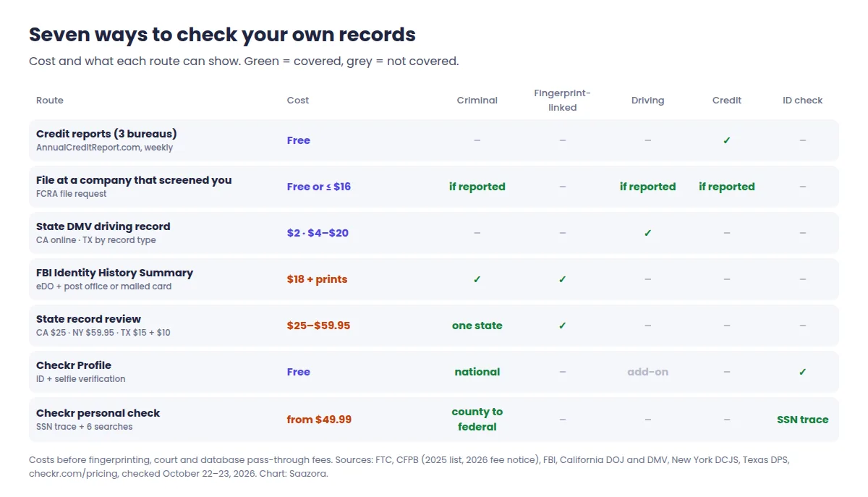Click 'ID + selfie verification' subtitle

coord(81,379)
